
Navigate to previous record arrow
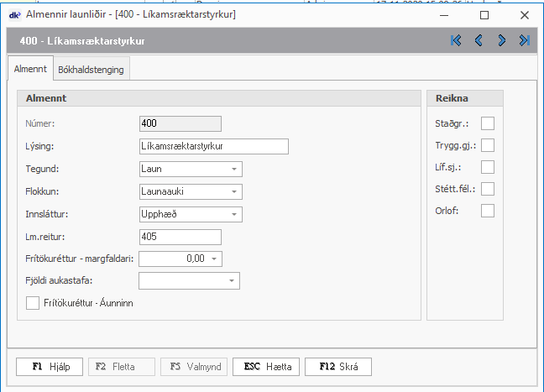click(x=479, y=40)
